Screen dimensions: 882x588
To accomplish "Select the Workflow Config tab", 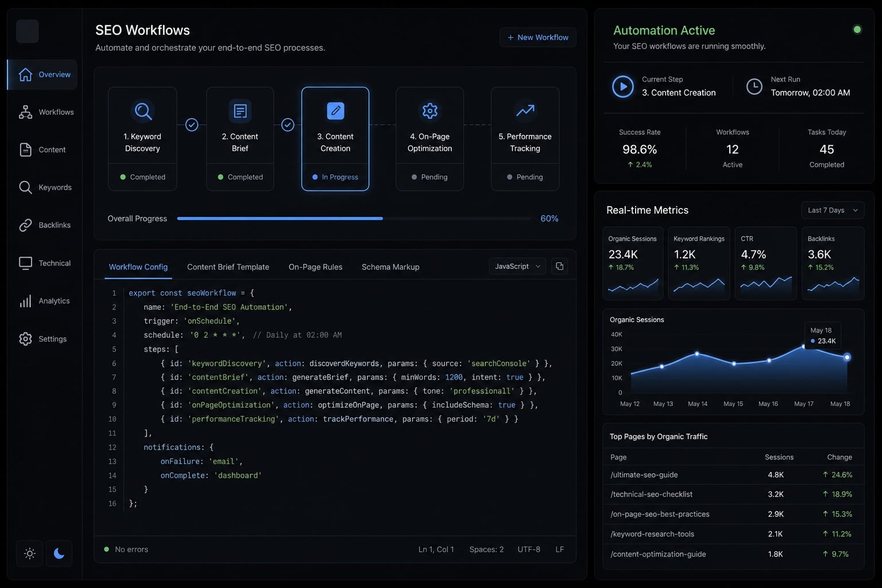I will tap(138, 267).
